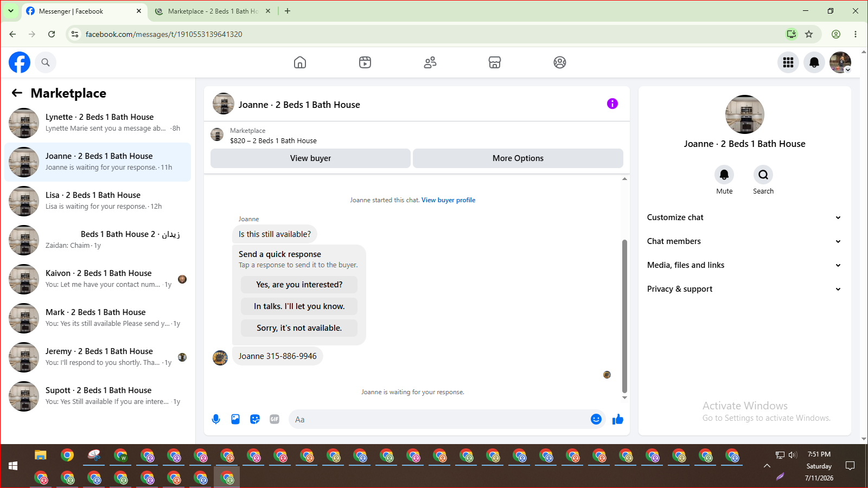This screenshot has height=488, width=868.
Task: Click the address bar URL
Action: (x=164, y=34)
